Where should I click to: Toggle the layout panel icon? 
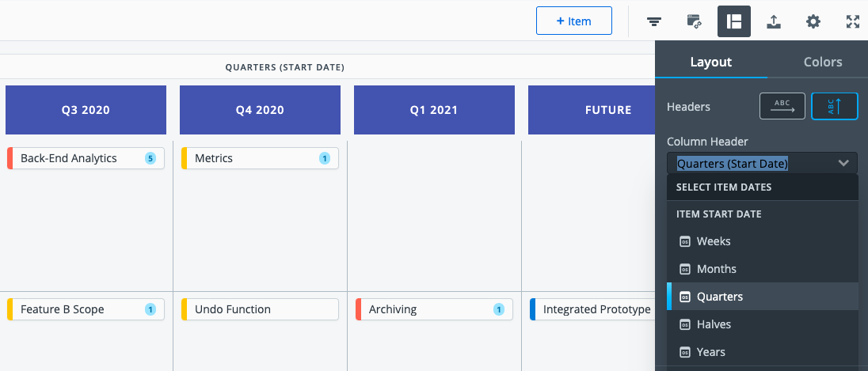(734, 21)
